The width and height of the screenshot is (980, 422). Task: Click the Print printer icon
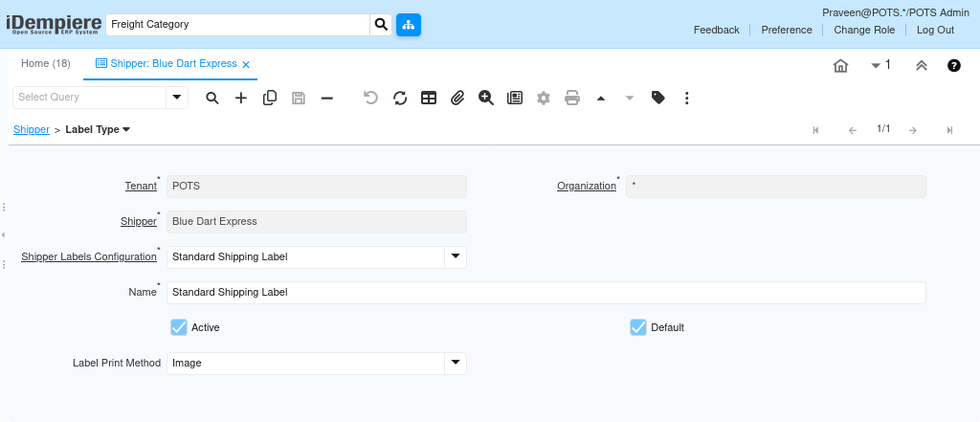coord(572,99)
